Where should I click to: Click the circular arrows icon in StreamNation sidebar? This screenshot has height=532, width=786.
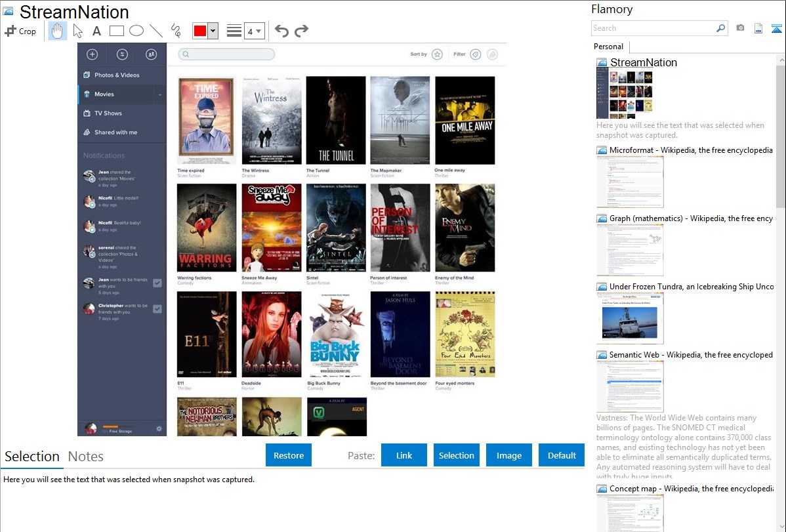click(122, 54)
